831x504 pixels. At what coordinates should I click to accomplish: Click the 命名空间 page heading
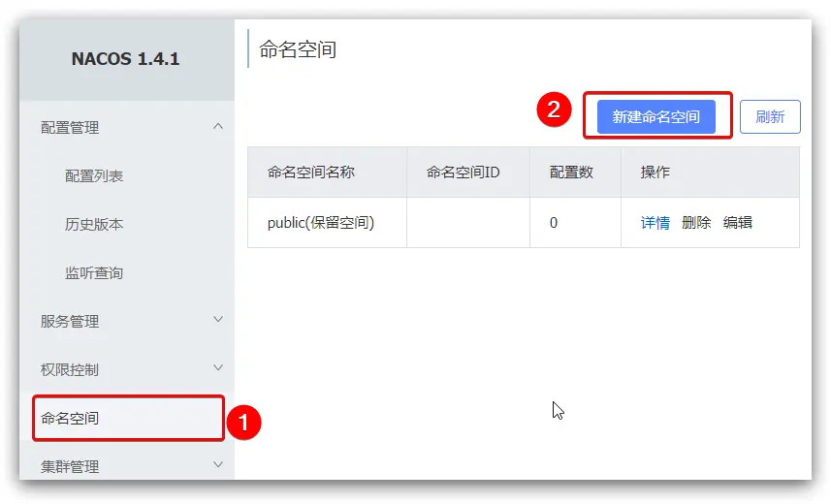click(298, 49)
